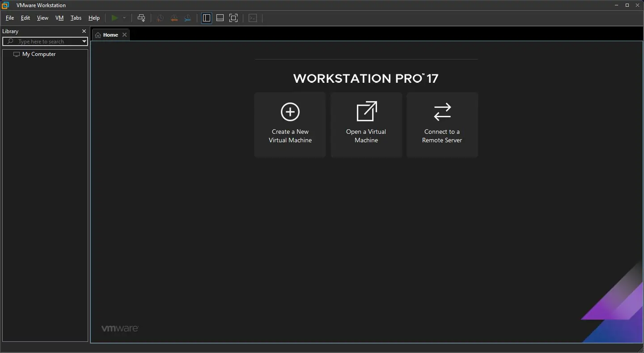Power on the virtual machine with play button
Image resolution: width=644 pixels, height=353 pixels.
pyautogui.click(x=115, y=18)
